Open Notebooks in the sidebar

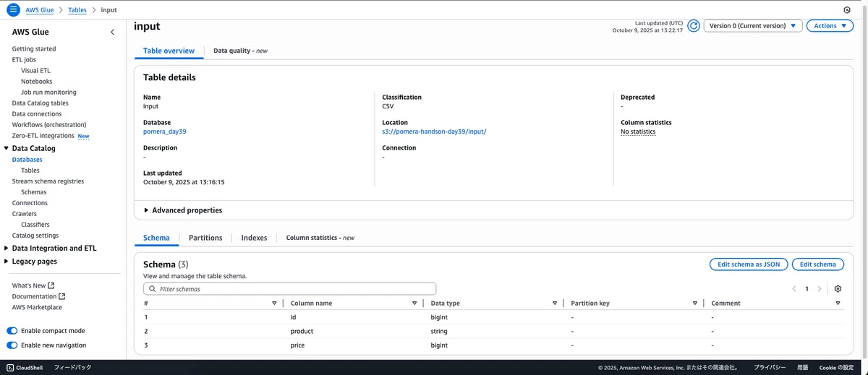pyautogui.click(x=37, y=82)
